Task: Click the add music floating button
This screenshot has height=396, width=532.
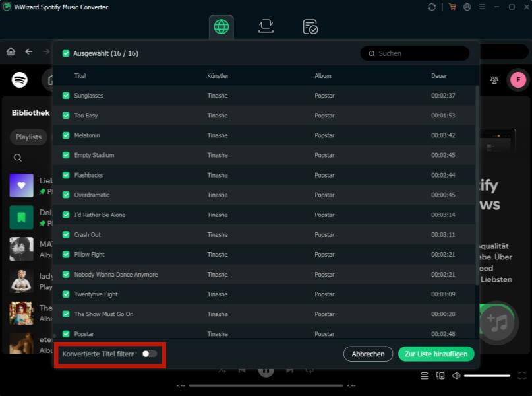Action: click(498, 322)
